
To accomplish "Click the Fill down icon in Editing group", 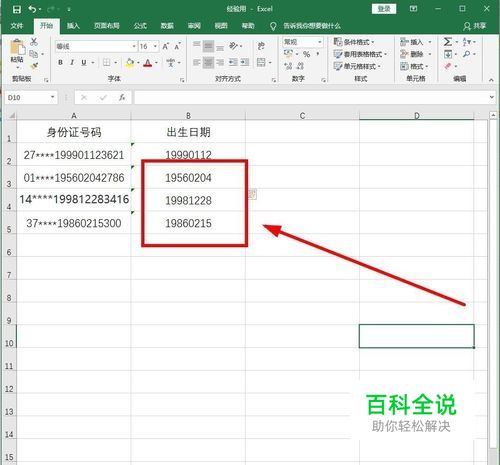I will [x=448, y=54].
